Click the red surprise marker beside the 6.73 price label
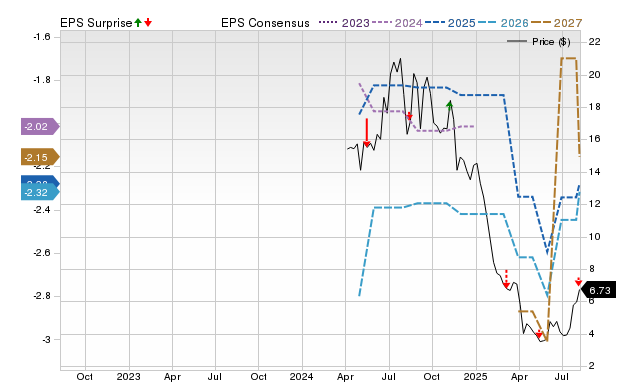Viewport: 640px width, 382px height. pyautogui.click(x=578, y=282)
